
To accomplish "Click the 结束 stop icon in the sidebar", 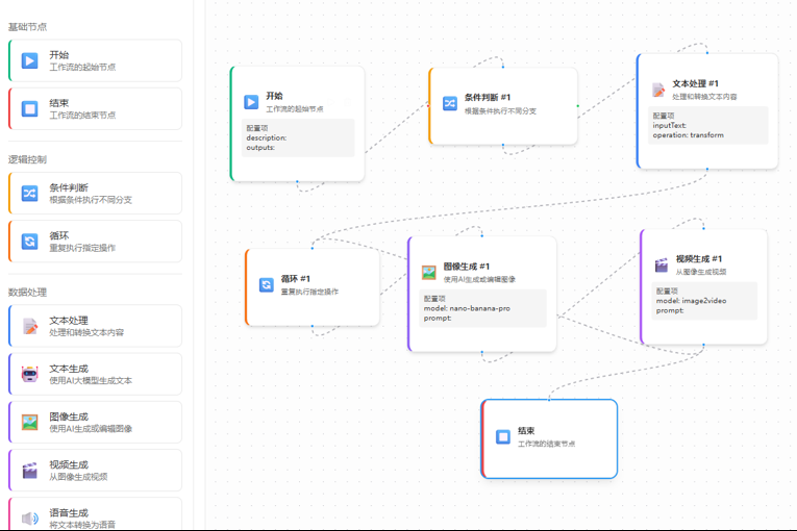I will pos(30,109).
